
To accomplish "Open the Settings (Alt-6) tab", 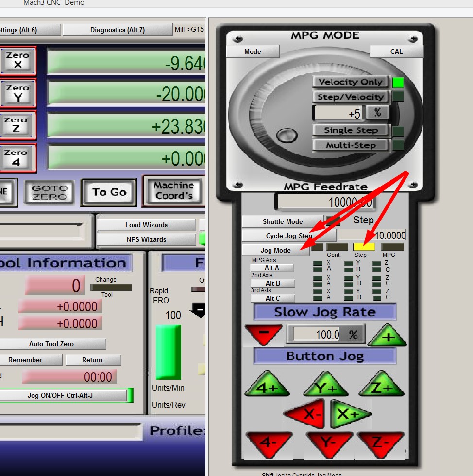I will pos(31,30).
